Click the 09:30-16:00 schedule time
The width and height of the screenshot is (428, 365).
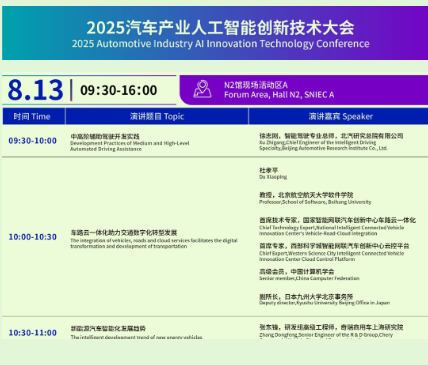[x=118, y=90]
